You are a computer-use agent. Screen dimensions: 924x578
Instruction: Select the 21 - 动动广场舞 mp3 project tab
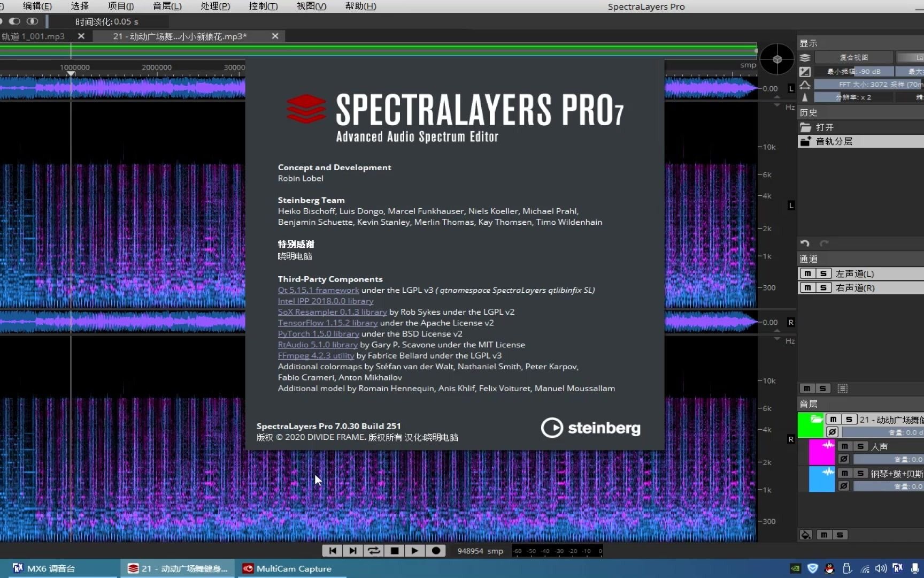180,36
